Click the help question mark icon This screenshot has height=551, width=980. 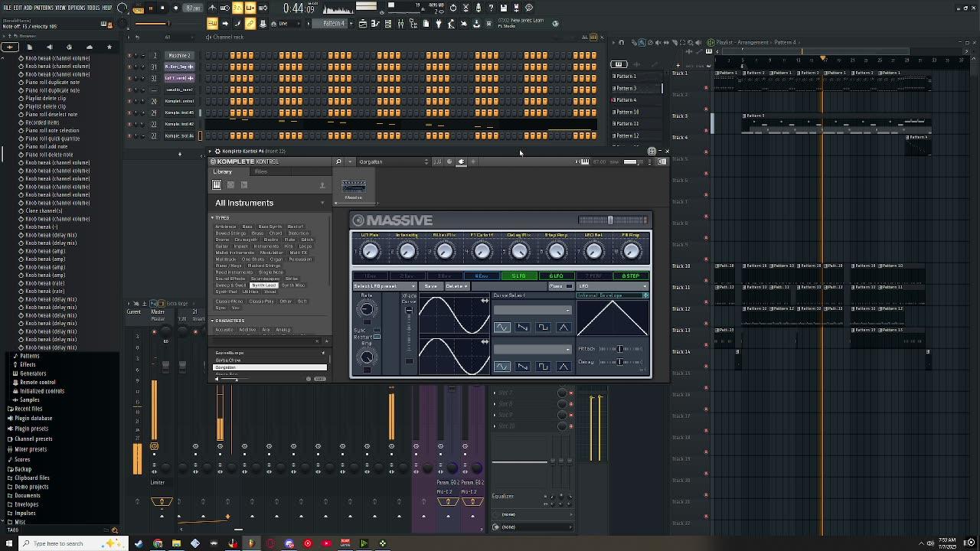pos(491,8)
